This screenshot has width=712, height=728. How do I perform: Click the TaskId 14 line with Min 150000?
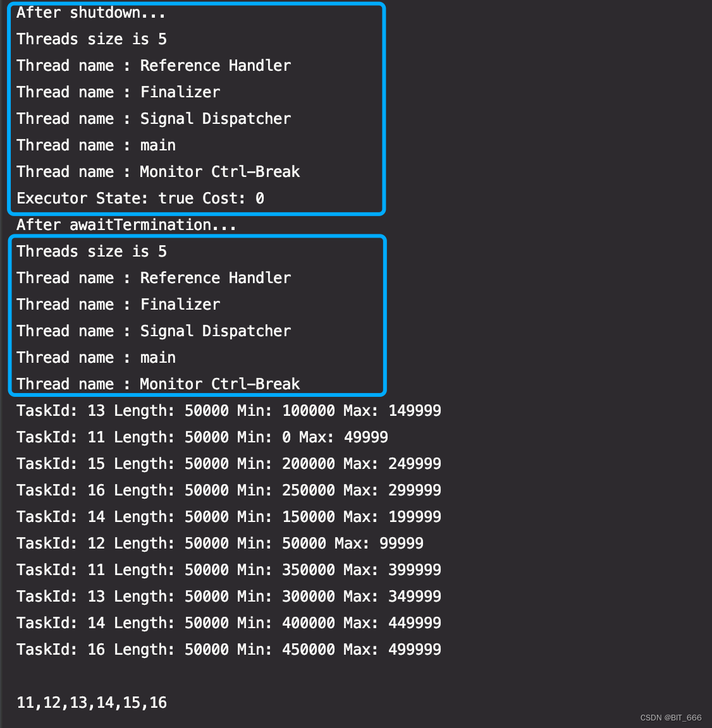pyautogui.click(x=228, y=517)
